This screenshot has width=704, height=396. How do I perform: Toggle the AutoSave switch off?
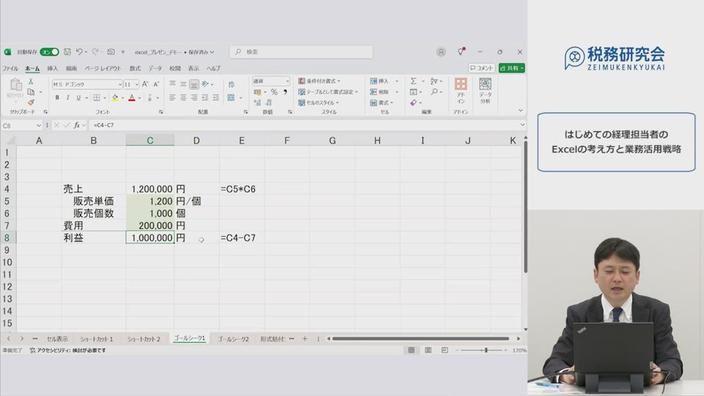coord(49,52)
